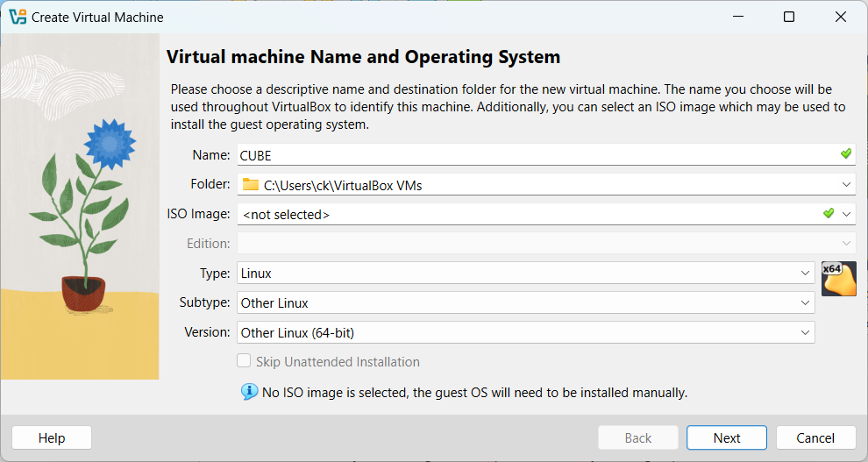This screenshot has height=462, width=868.
Task: Open the Version dropdown for Other Linux (64-bit)
Action: (806, 333)
